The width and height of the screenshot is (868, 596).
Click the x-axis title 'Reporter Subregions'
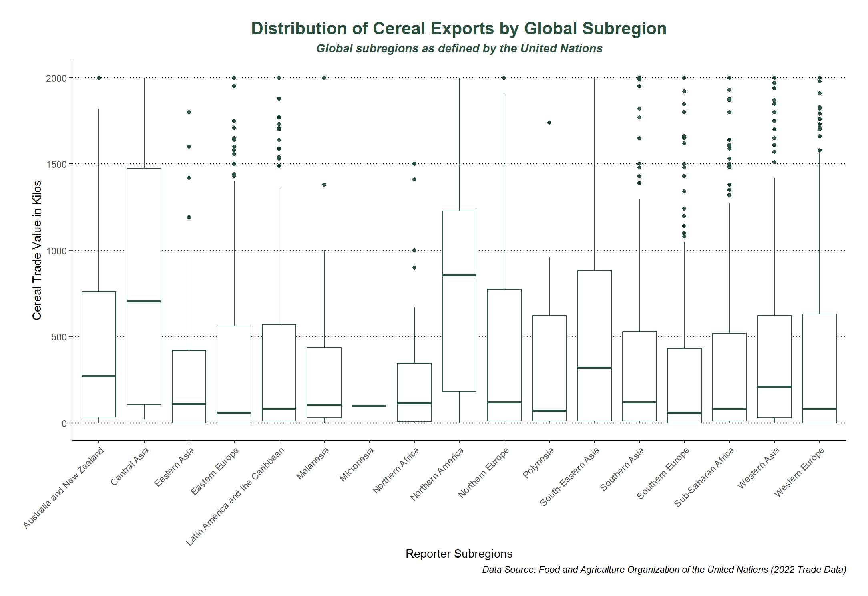point(459,554)
